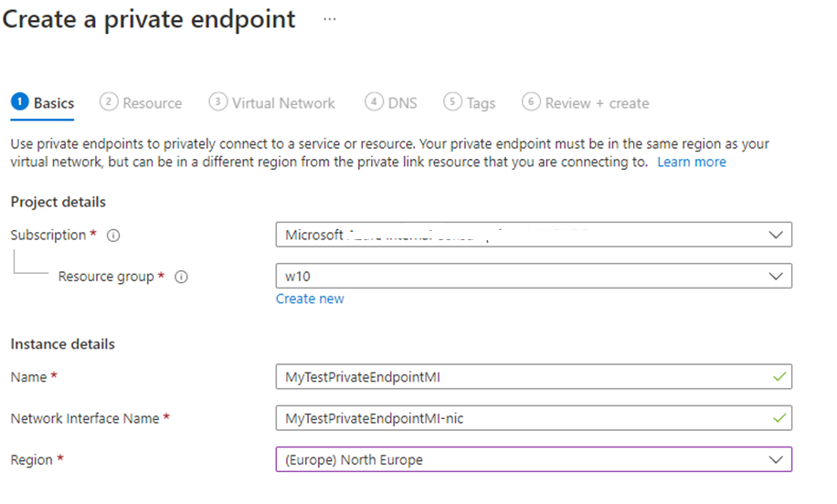This screenshot has width=837, height=504.
Task: Click step 4 circle icon for DNS
Action: (x=373, y=102)
